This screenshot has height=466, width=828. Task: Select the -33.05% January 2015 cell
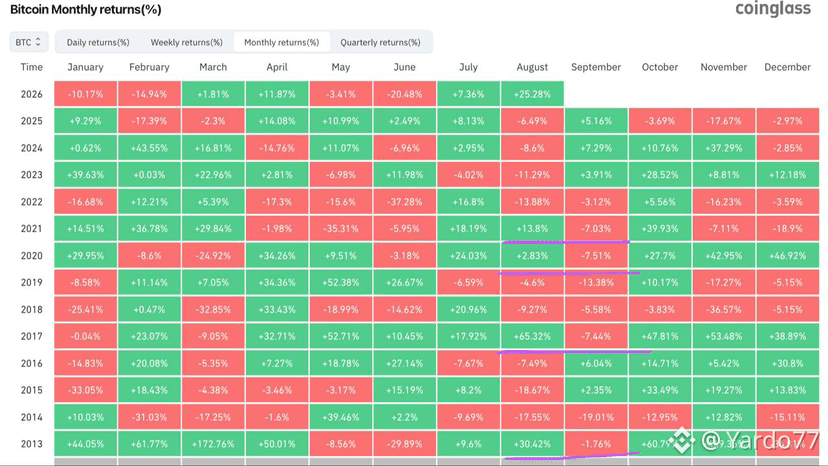tap(86, 390)
